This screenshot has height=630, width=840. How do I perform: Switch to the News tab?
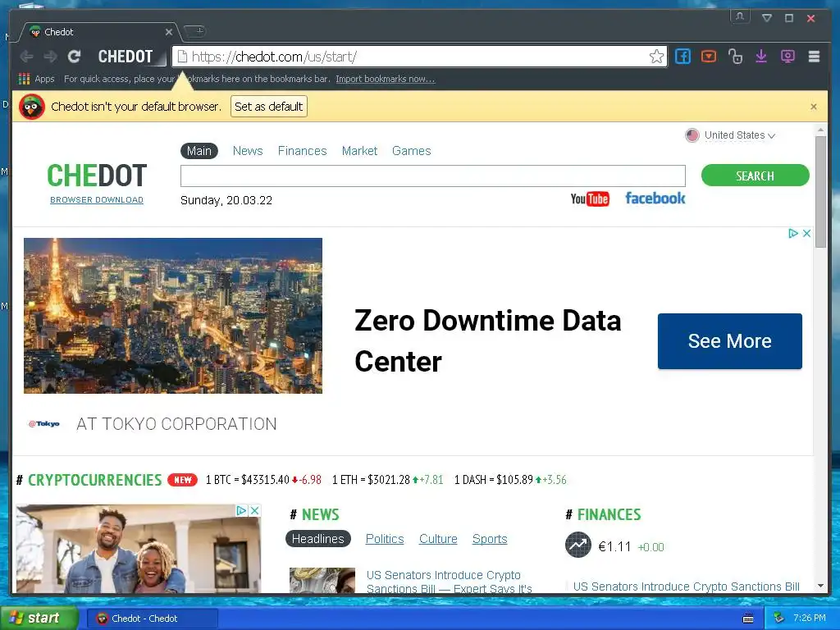point(248,151)
